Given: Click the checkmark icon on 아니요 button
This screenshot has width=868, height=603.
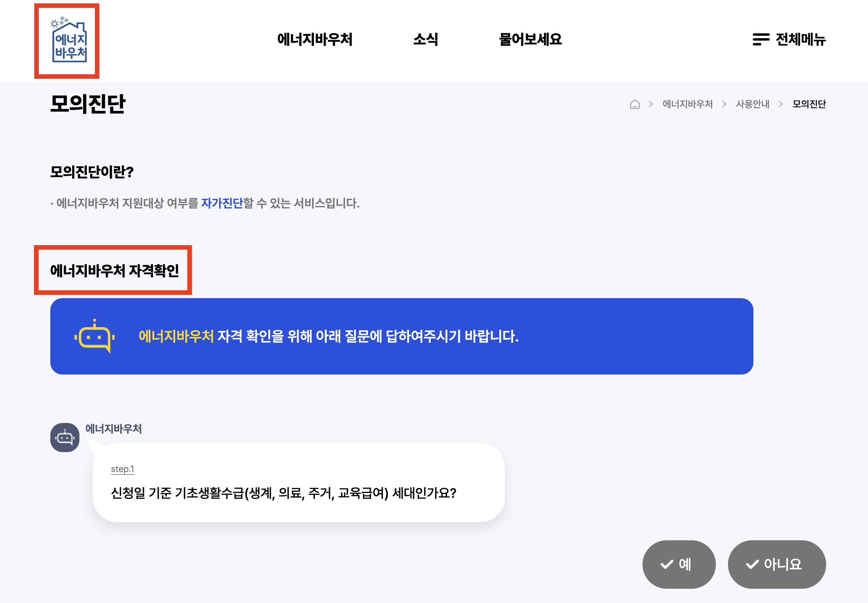Looking at the screenshot, I should pyautogui.click(x=752, y=565).
